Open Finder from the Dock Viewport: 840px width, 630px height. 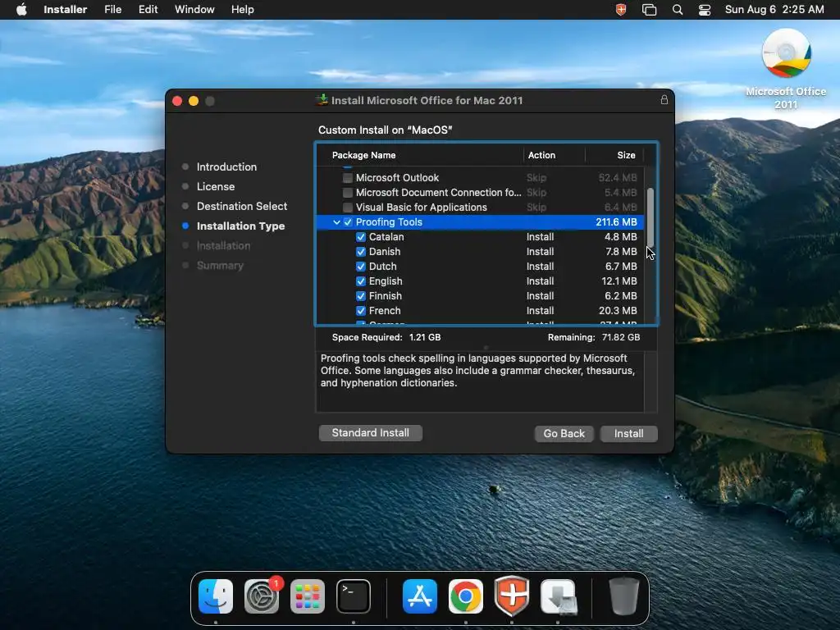pos(216,596)
